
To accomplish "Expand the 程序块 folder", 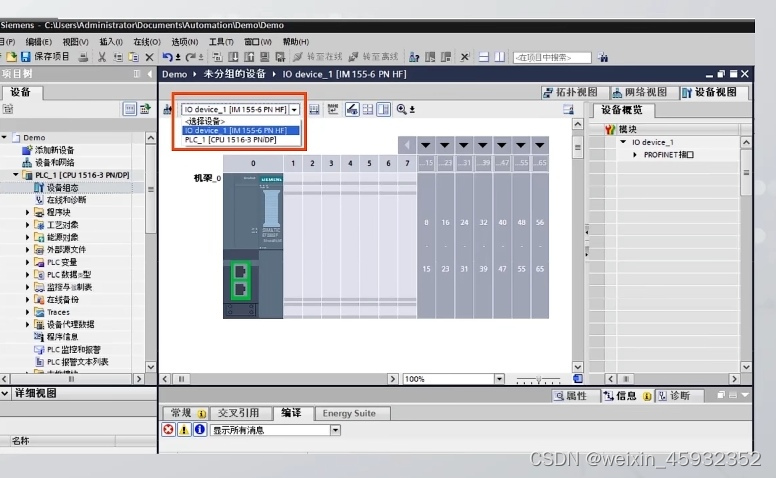I will (x=28, y=212).
